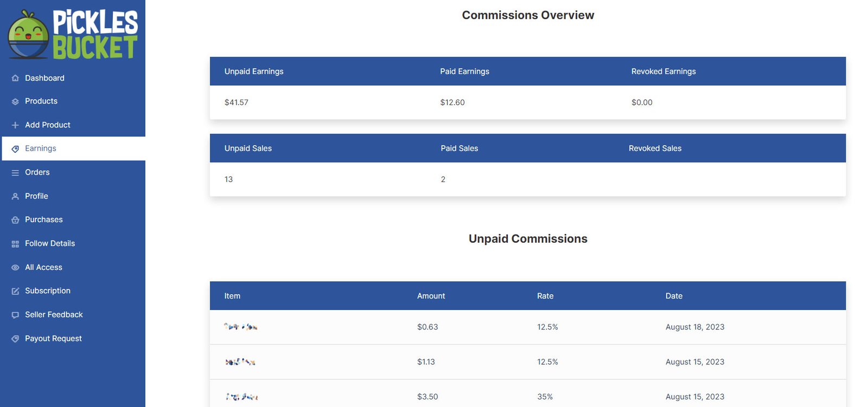Click the Amount column header
This screenshot has width=868, height=407.
pos(431,296)
